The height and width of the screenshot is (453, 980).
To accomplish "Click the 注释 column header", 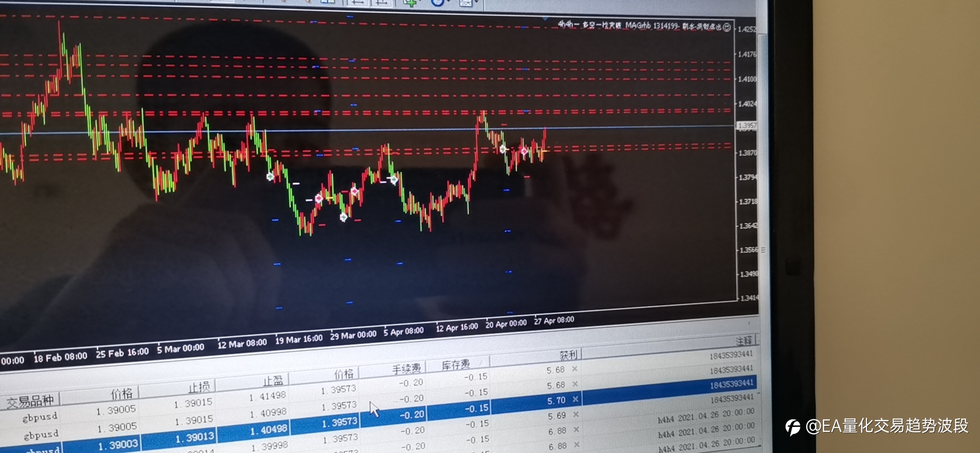I will pyautogui.click(x=744, y=341).
